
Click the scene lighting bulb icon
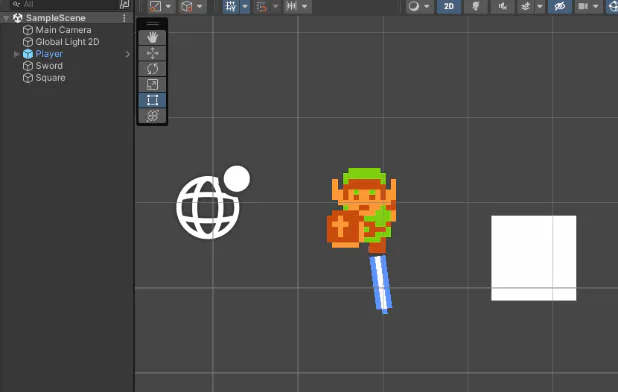[x=476, y=6]
